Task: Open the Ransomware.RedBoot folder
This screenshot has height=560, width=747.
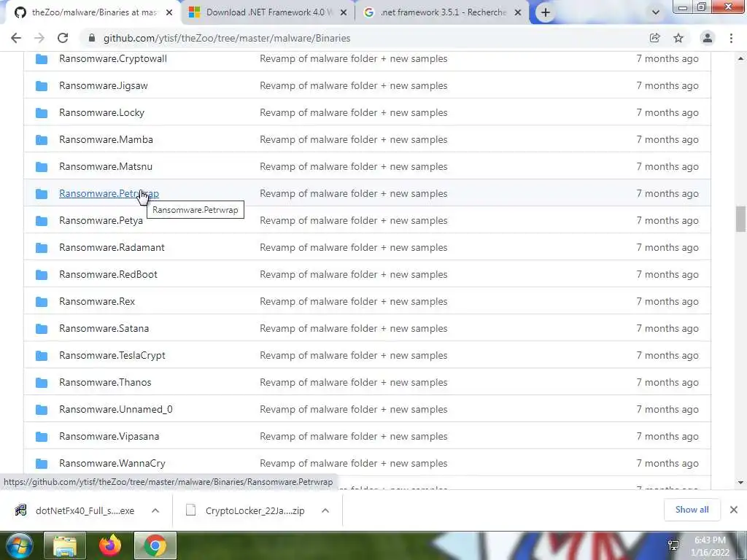Action: point(108,275)
